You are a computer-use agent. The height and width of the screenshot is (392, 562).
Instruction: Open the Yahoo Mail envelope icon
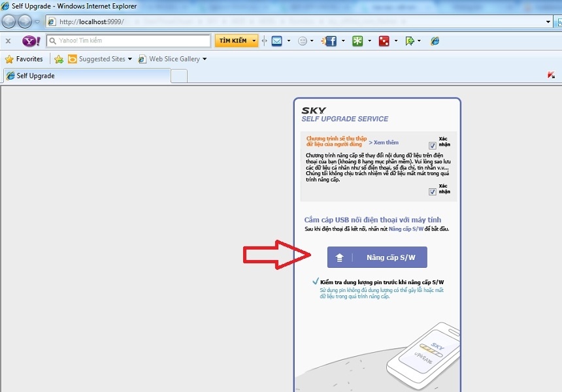click(x=277, y=41)
